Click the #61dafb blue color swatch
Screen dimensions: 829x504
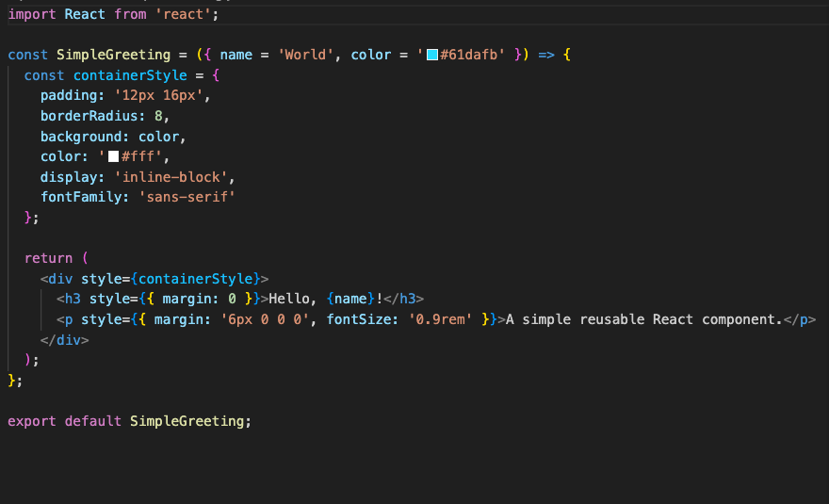[x=432, y=56]
